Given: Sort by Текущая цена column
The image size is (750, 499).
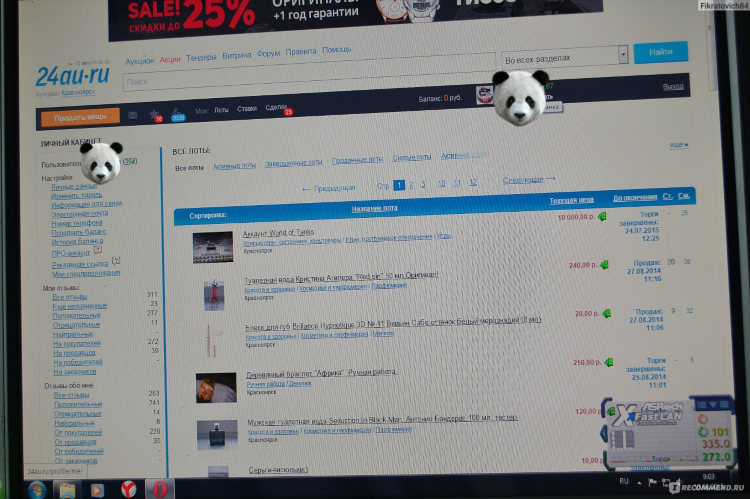Looking at the screenshot, I should point(571,200).
